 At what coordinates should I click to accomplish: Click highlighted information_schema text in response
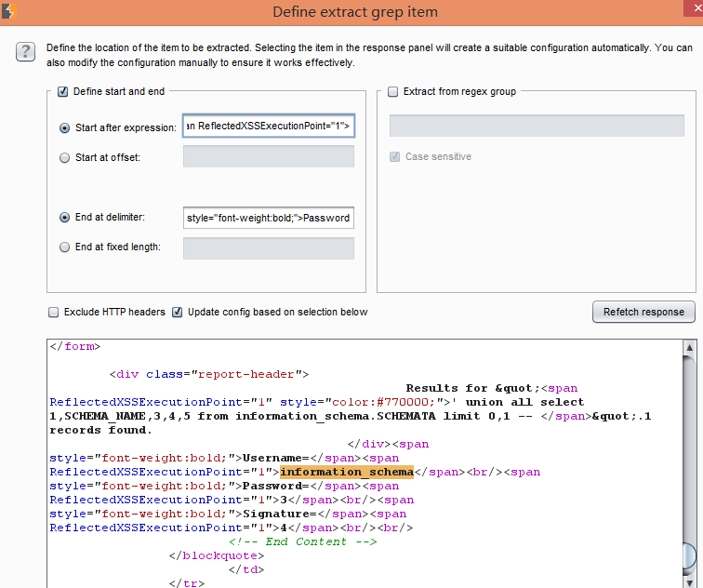347,472
